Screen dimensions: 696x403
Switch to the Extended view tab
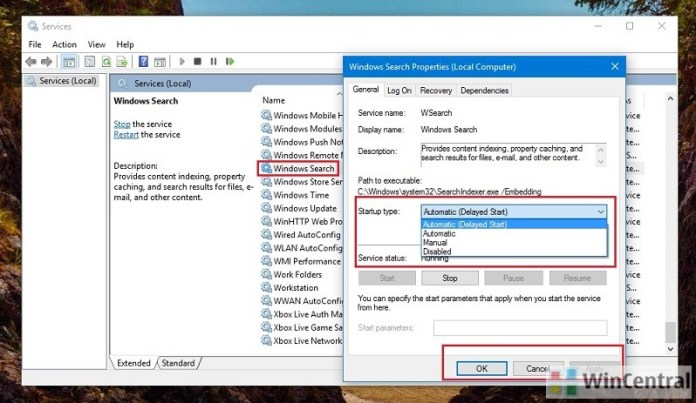(134, 363)
